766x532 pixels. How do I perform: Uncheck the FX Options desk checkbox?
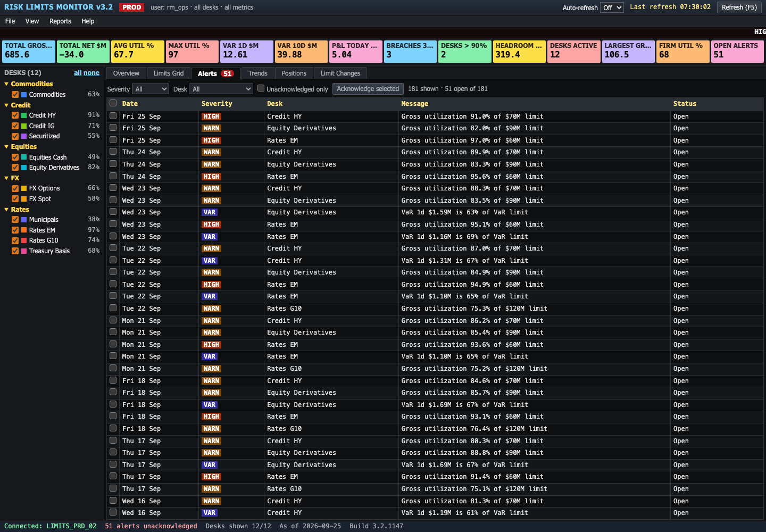click(x=15, y=188)
